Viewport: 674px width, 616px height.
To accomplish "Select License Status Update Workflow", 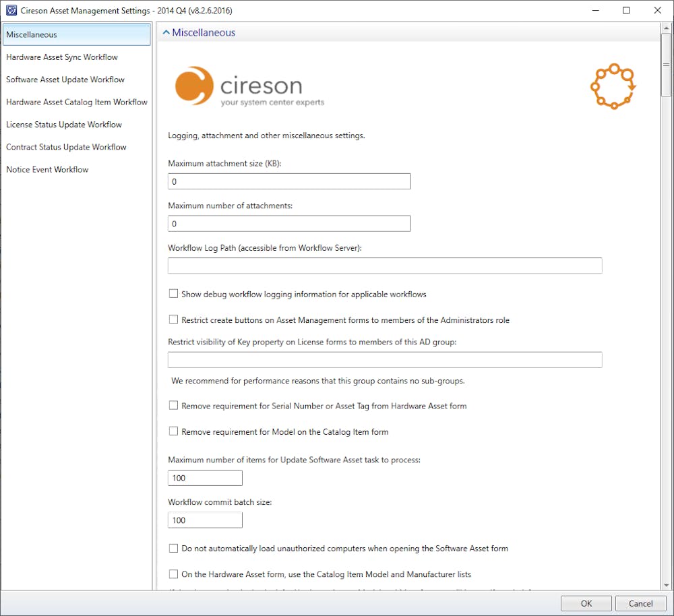I will 63,125.
